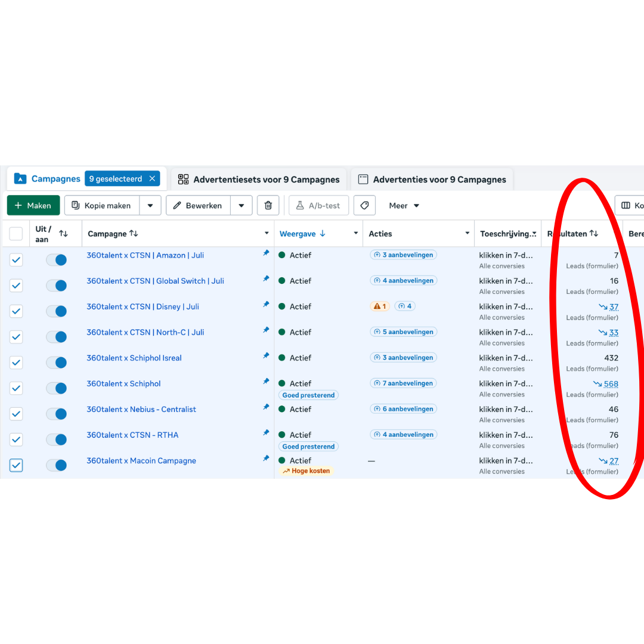The image size is (644, 644).
Task: Click pin icon on Macoin Campagne row
Action: (x=266, y=459)
